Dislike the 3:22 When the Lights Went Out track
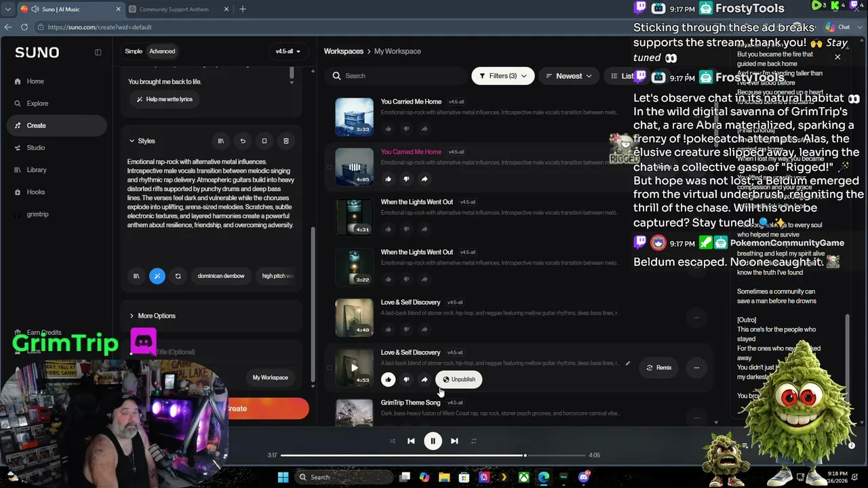Viewport: 868px width, 488px height. pos(406,279)
